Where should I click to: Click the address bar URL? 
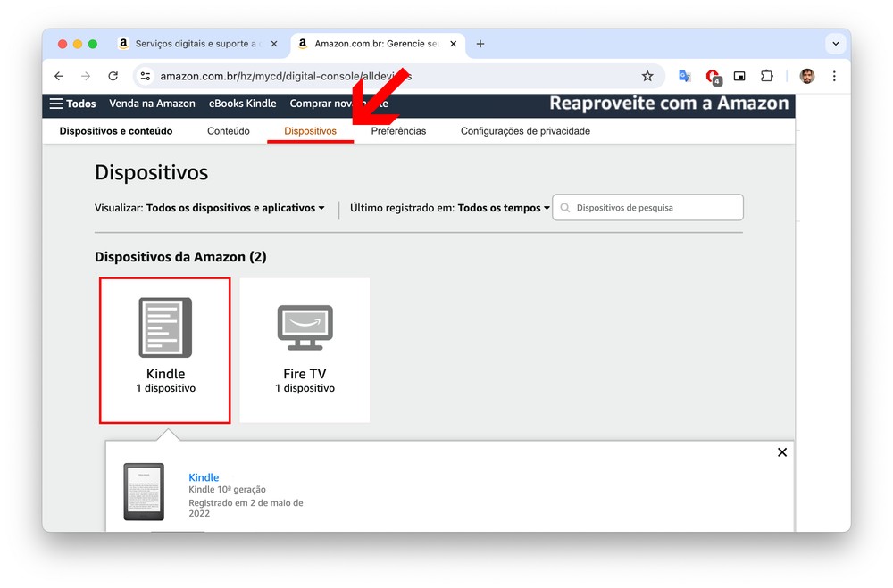[x=286, y=76]
